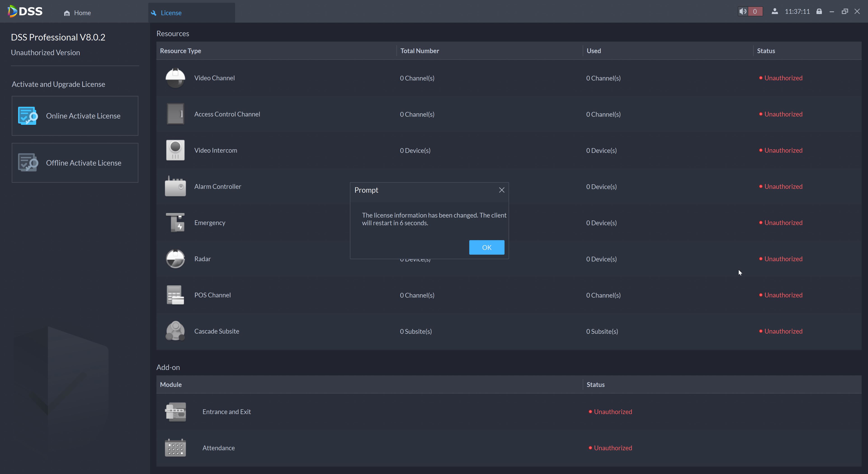Click the Radar resource icon
Image resolution: width=868 pixels, height=474 pixels.
pos(175,259)
